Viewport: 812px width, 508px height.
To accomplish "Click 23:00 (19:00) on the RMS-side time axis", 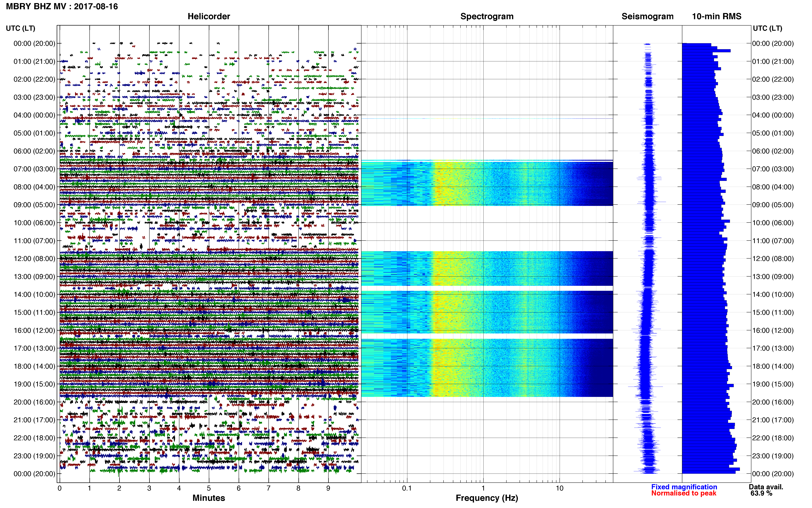I will coord(773,456).
